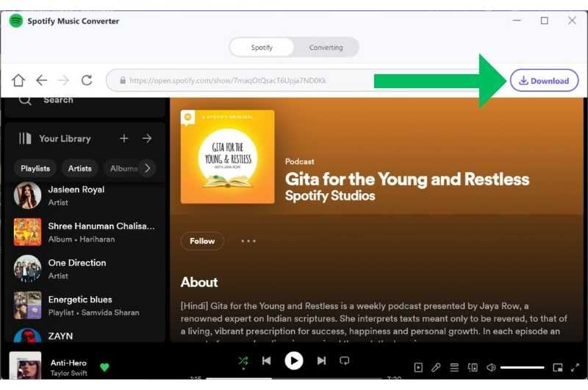This screenshot has height=390, width=588.
Task: Maximize the Spotify Music Converter window
Action: 545,21
